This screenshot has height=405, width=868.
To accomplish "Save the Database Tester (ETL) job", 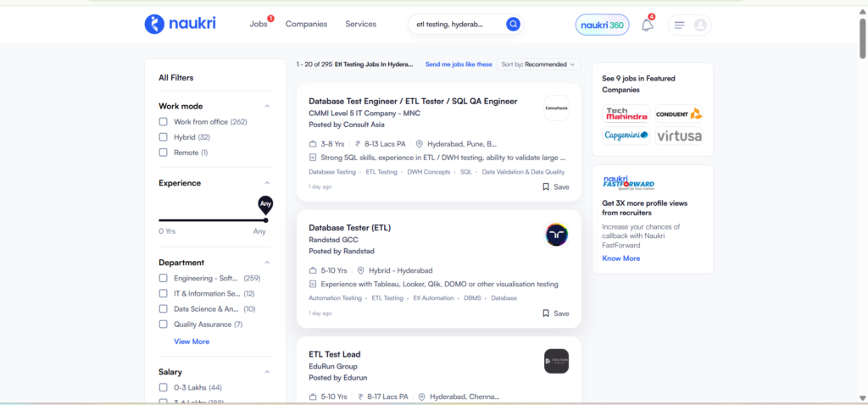I will click(x=555, y=313).
